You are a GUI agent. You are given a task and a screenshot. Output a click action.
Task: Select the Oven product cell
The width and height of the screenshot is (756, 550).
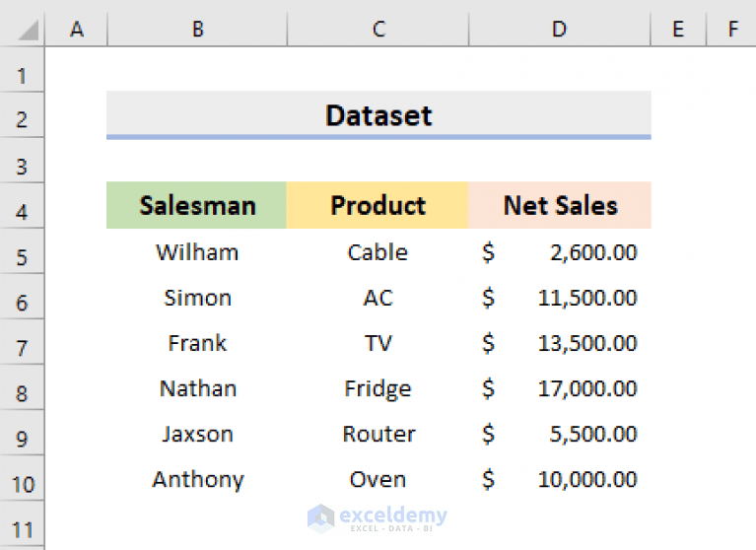click(x=378, y=478)
